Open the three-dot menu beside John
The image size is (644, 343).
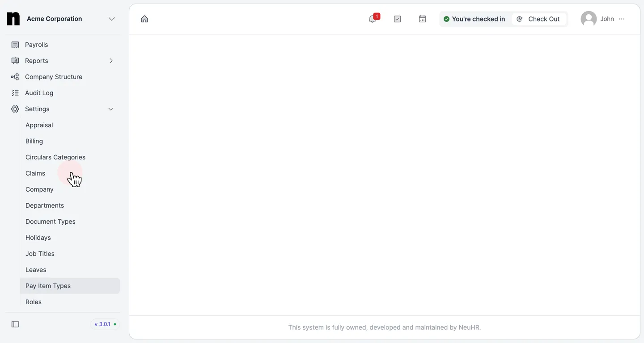point(622,19)
